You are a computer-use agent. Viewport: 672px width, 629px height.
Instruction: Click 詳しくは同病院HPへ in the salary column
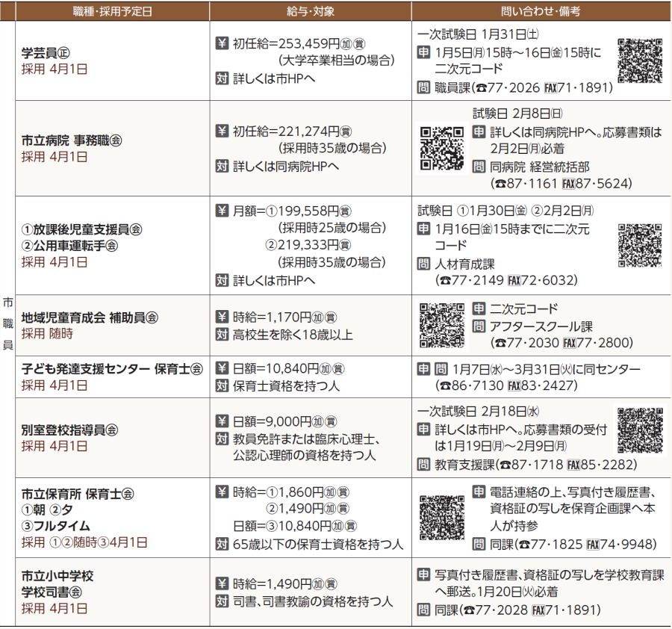click(286, 165)
